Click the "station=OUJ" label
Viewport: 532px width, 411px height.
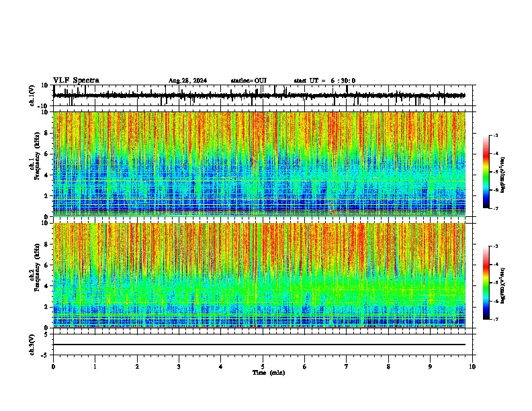click(x=249, y=81)
